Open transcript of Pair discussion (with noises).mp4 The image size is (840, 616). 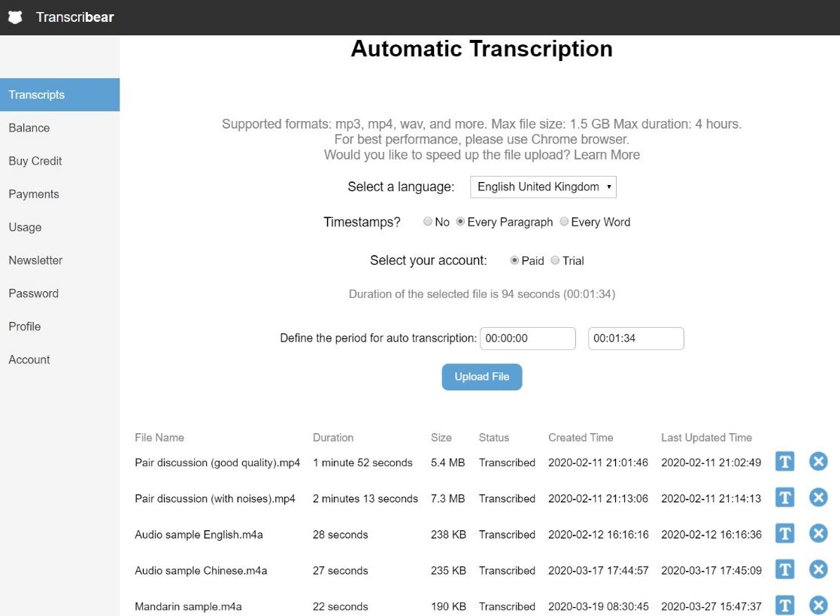785,498
